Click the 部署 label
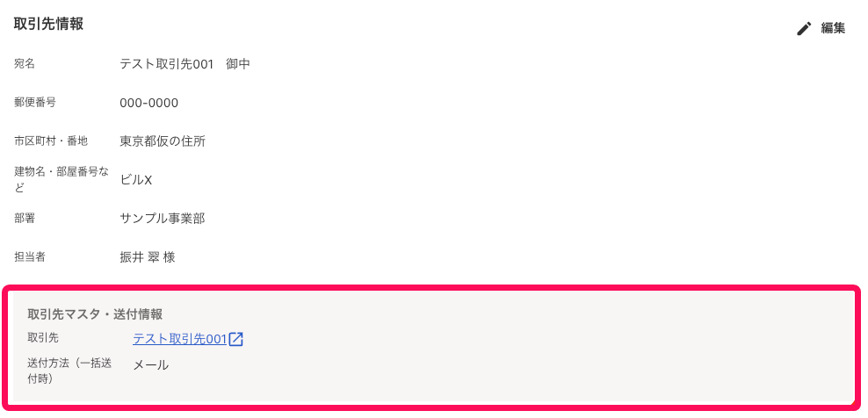Screen dimensions: 868x418 [25, 218]
